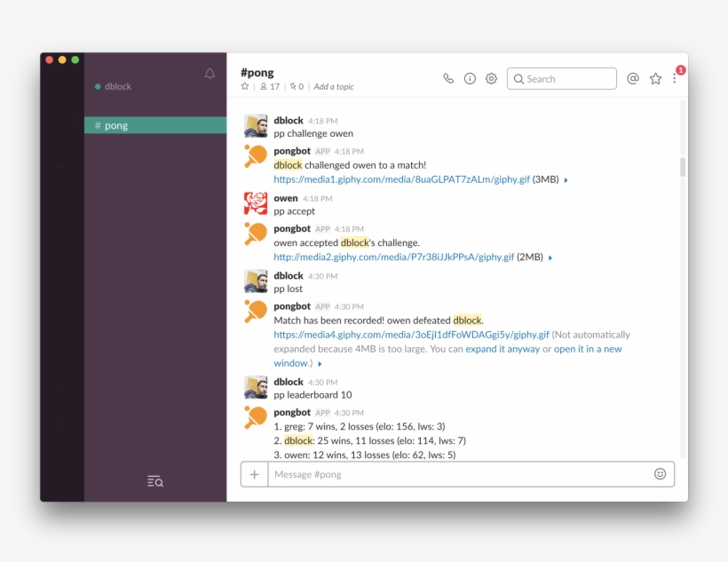Click the red notification badge
This screenshot has height=562, width=728.
point(681,70)
